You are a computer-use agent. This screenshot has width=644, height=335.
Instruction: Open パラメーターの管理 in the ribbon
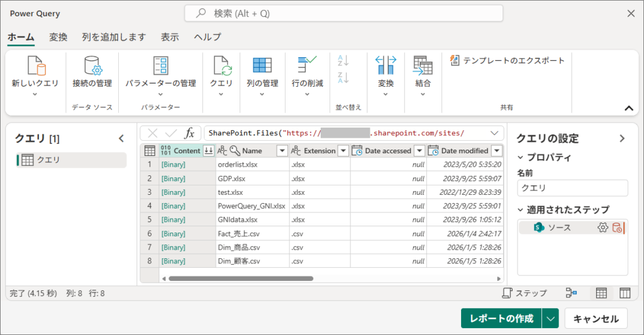click(x=160, y=65)
